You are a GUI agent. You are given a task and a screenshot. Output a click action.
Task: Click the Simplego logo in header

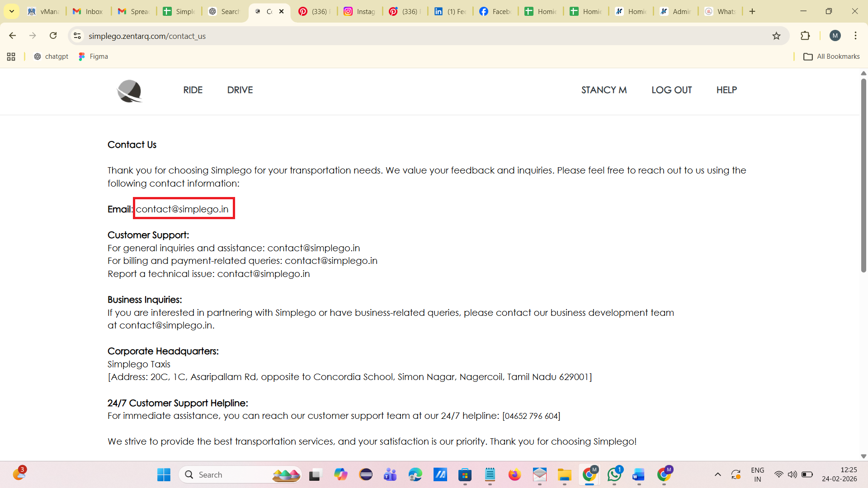[130, 91]
